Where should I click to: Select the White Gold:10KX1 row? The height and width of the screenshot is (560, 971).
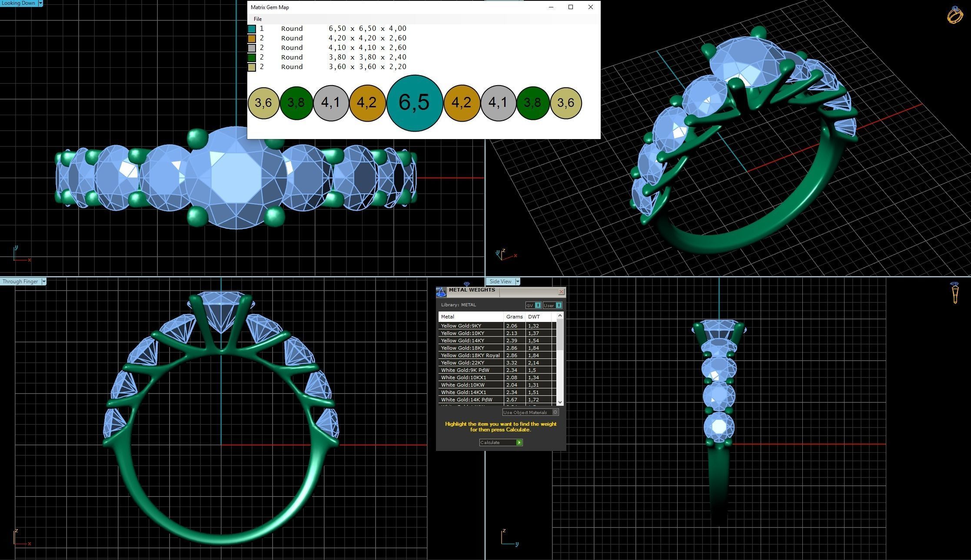tap(497, 378)
